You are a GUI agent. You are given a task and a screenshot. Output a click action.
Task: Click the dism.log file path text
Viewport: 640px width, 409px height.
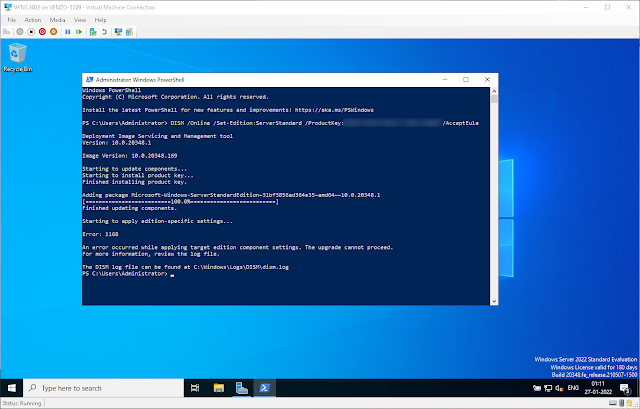coord(241,267)
